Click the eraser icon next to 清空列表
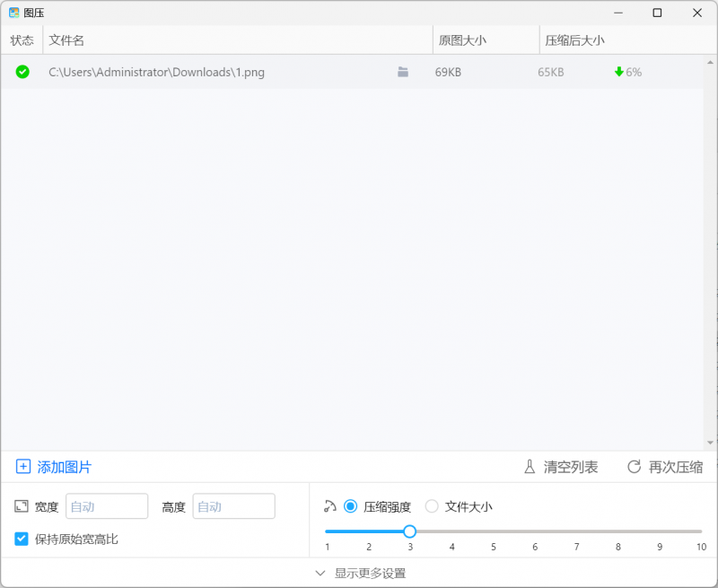This screenshot has height=588, width=718. click(528, 468)
